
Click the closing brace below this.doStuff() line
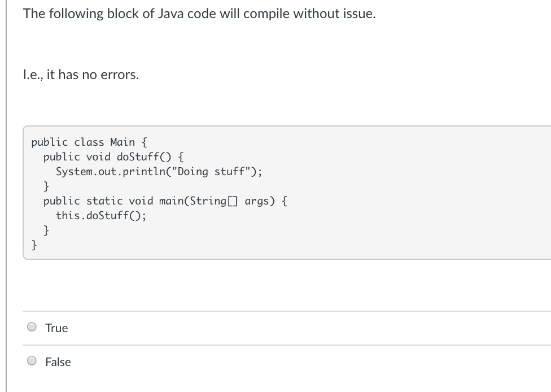pyautogui.click(x=47, y=230)
